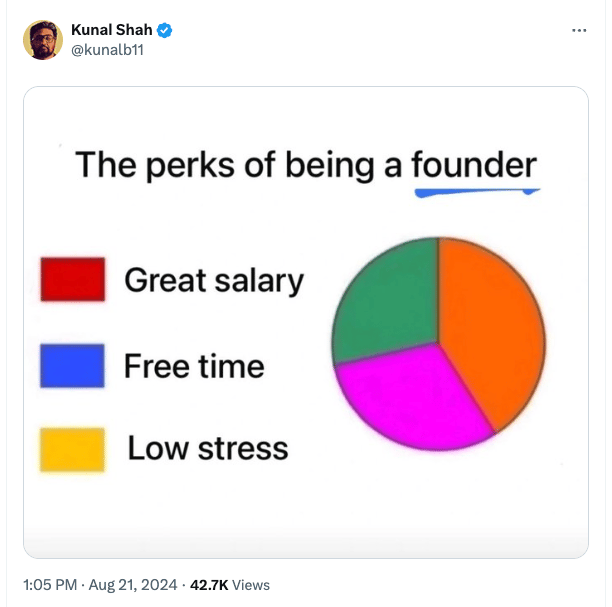Click the Aug 21, 2024 date

tap(133, 585)
